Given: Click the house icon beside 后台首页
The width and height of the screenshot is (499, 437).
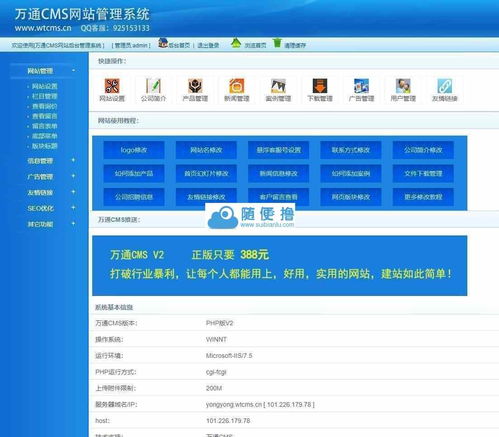Looking at the screenshot, I should (x=163, y=43).
